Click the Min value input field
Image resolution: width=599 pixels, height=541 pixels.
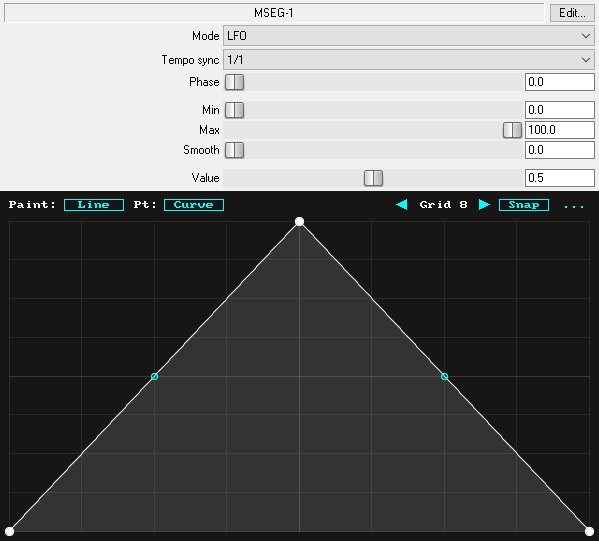(560, 110)
